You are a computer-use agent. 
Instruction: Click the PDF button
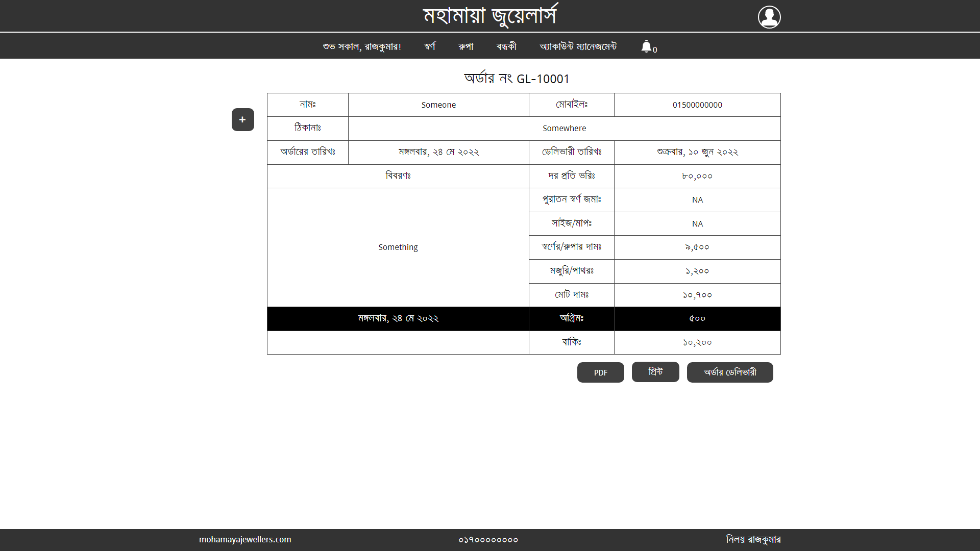pos(600,372)
